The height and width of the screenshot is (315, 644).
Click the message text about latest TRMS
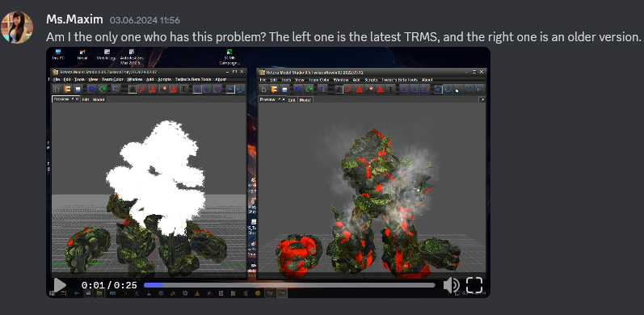click(343, 37)
